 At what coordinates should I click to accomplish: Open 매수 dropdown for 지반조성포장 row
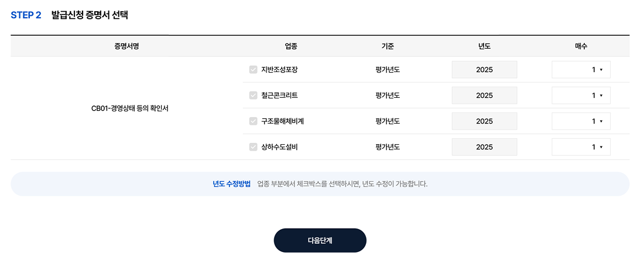(x=581, y=70)
